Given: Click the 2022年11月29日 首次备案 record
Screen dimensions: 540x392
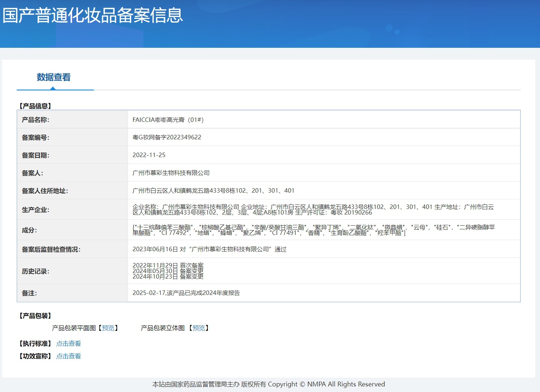Looking at the screenshot, I should [x=168, y=266].
